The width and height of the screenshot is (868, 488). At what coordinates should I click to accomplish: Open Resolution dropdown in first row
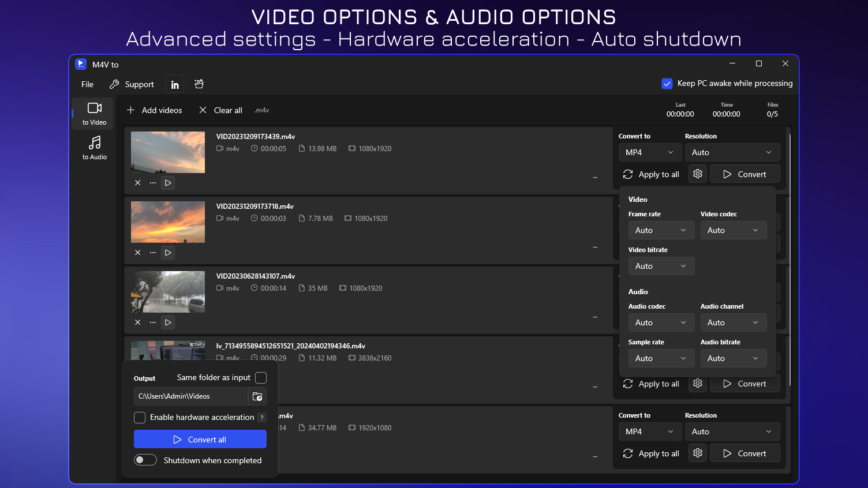click(732, 152)
